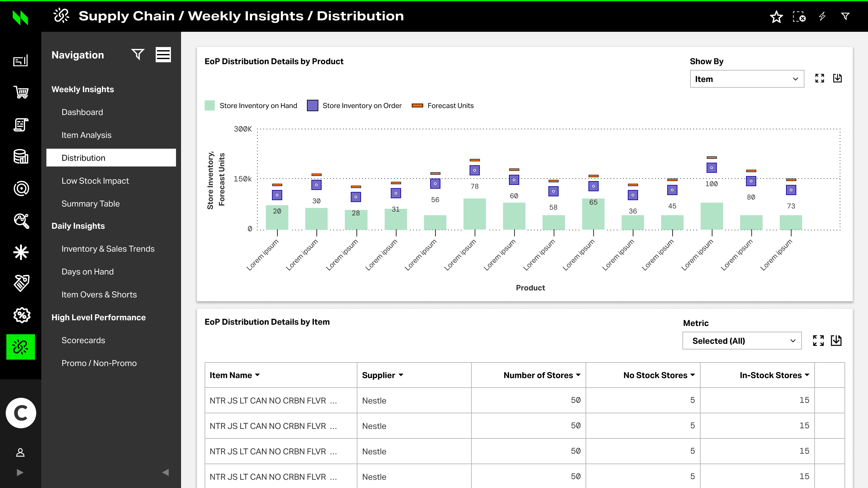This screenshot has height=488, width=868.
Task: Open the Show By Item dropdown
Action: coord(747,79)
